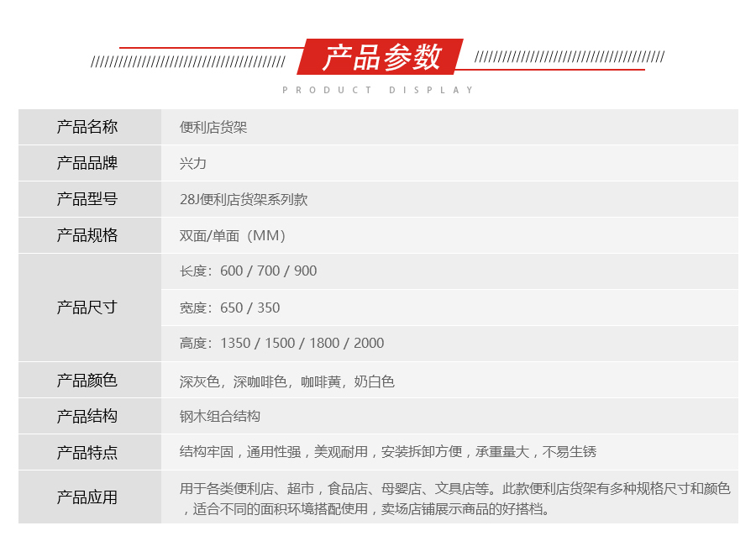Click the 产品应用 label cell

pos(90,497)
